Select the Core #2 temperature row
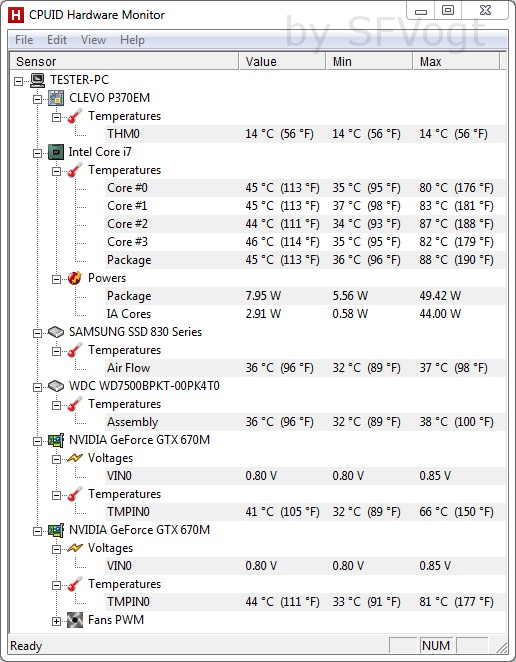This screenshot has height=662, width=516. (306, 224)
